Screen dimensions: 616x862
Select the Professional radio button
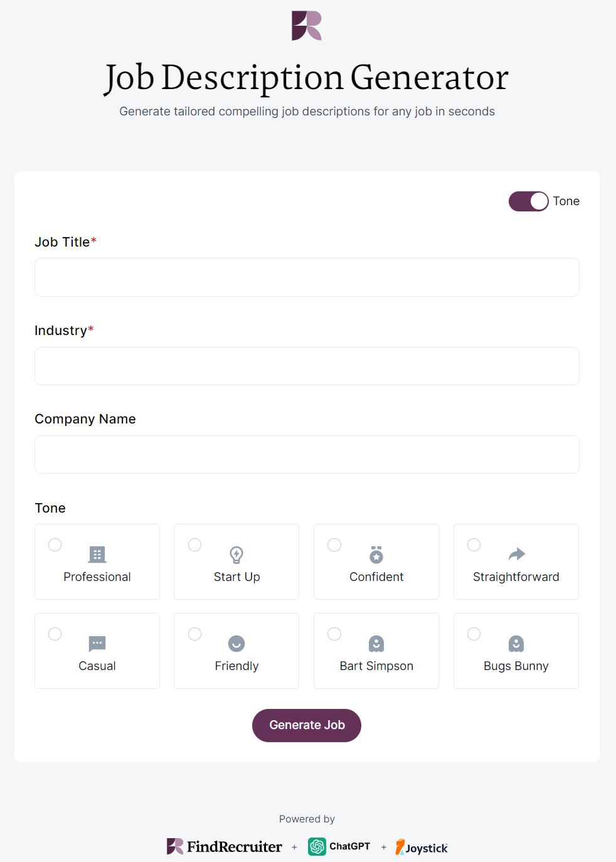point(55,545)
